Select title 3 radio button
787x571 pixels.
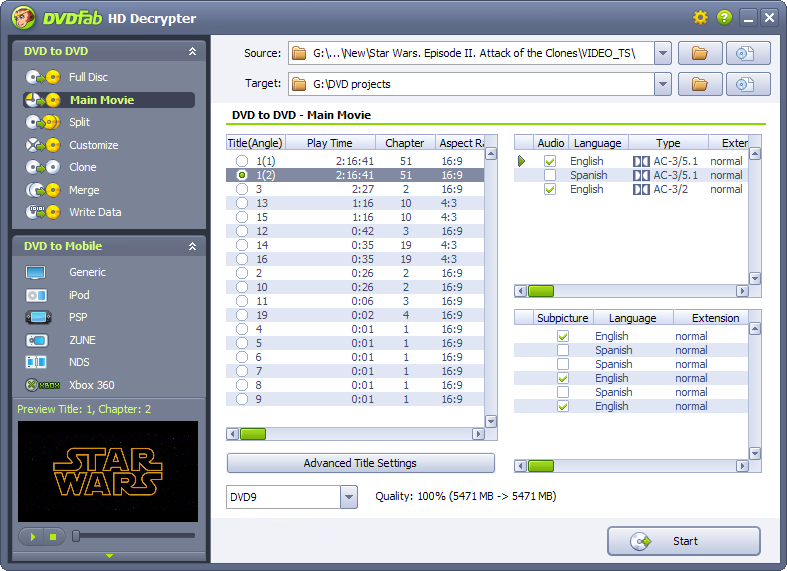[242, 189]
